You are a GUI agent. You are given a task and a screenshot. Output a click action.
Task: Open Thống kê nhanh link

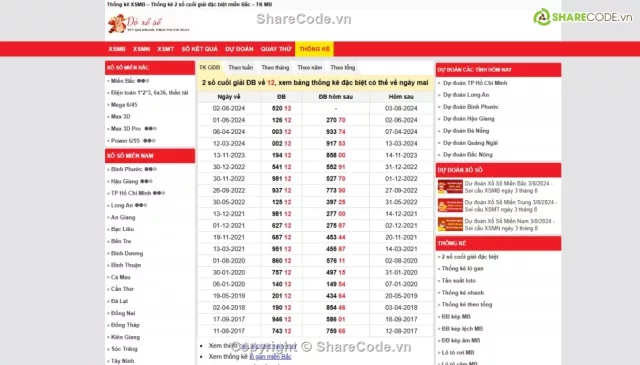point(463,293)
